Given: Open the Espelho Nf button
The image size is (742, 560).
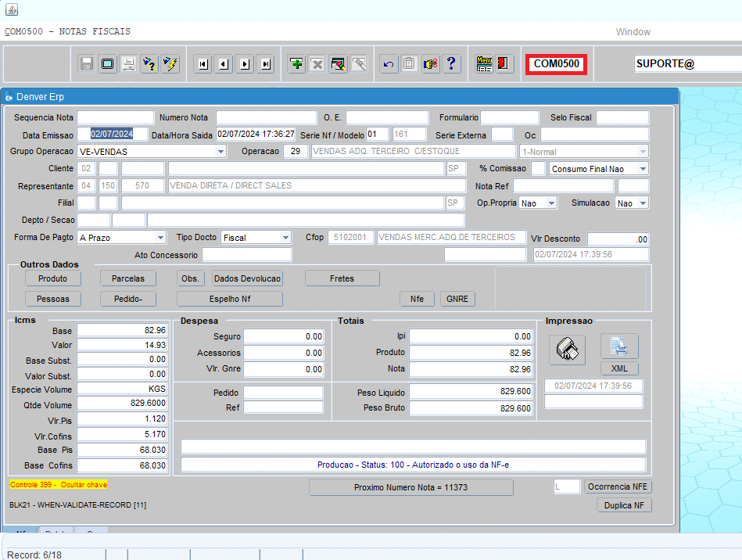Looking at the screenshot, I should pos(229,299).
